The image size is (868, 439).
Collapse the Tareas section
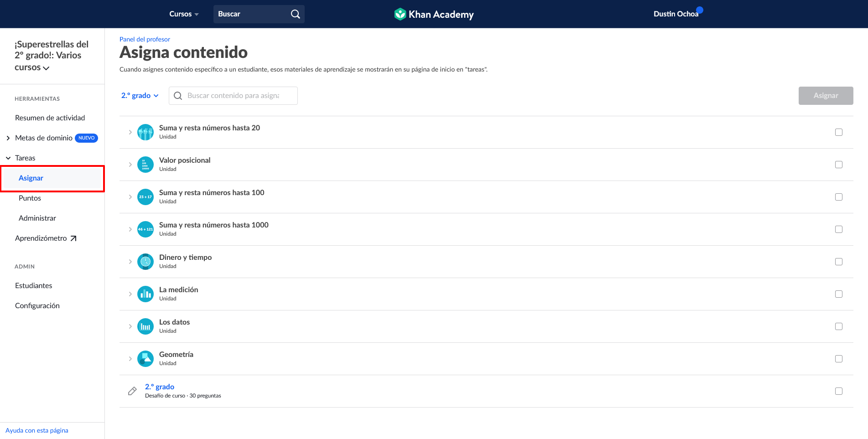[x=8, y=158]
